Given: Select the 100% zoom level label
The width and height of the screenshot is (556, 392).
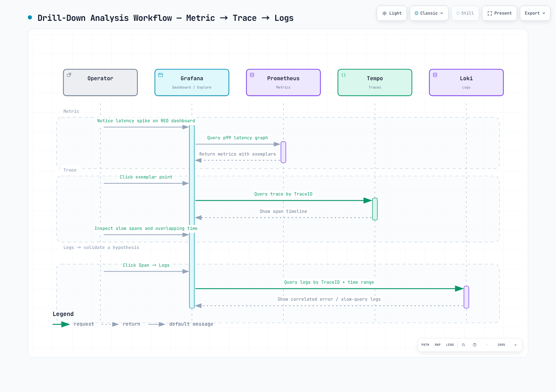Looking at the screenshot, I should coord(501,345).
